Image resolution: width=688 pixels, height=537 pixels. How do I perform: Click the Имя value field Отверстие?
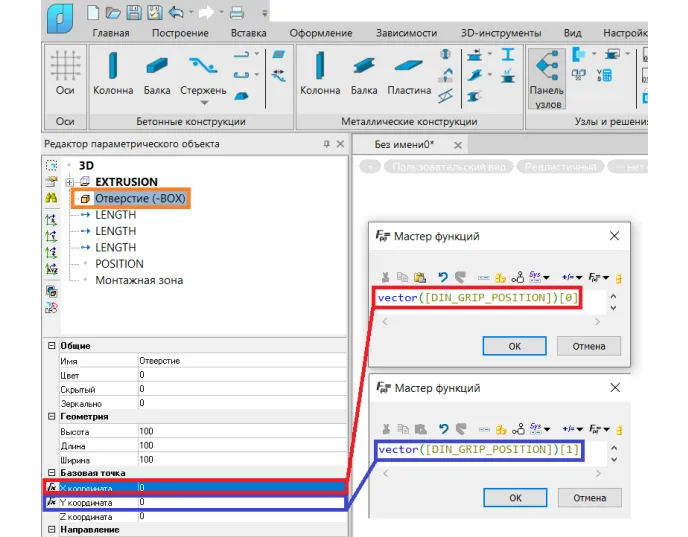pyautogui.click(x=242, y=361)
